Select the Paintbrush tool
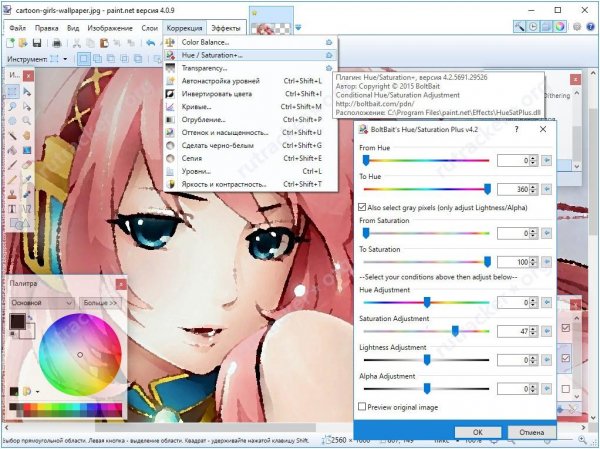This screenshot has width=600, height=449. [x=12, y=165]
